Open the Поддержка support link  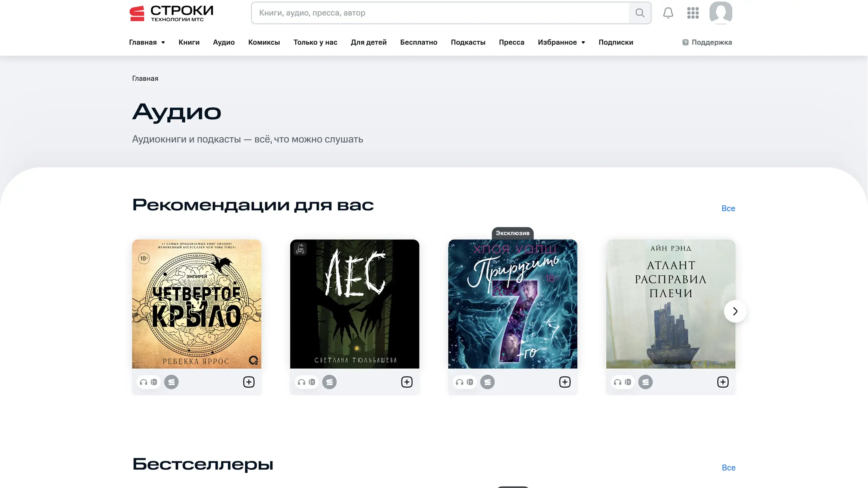pyautogui.click(x=707, y=42)
